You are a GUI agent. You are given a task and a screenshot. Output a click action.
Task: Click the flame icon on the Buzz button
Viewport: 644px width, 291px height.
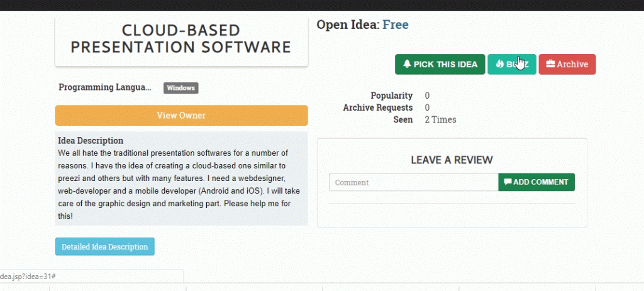pyautogui.click(x=500, y=65)
